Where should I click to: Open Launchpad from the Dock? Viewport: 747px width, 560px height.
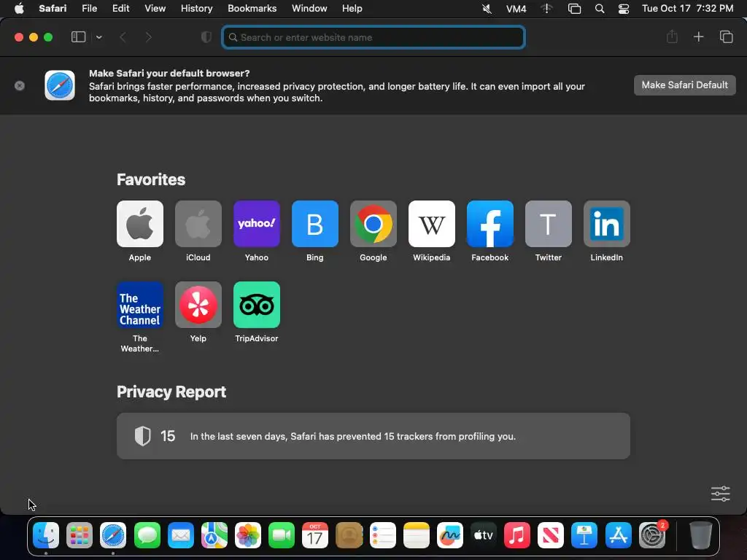pyautogui.click(x=79, y=535)
